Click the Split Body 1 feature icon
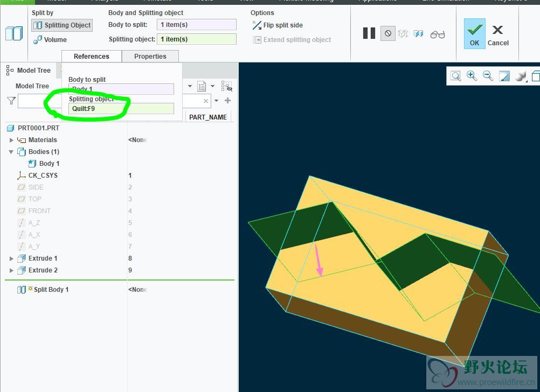This screenshot has width=540, height=392. click(22, 290)
